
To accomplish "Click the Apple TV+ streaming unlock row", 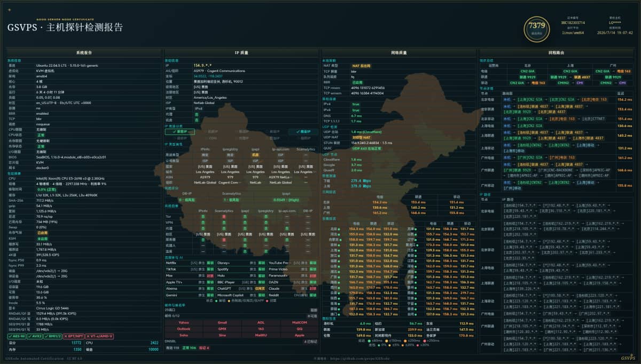I will coord(190,282).
